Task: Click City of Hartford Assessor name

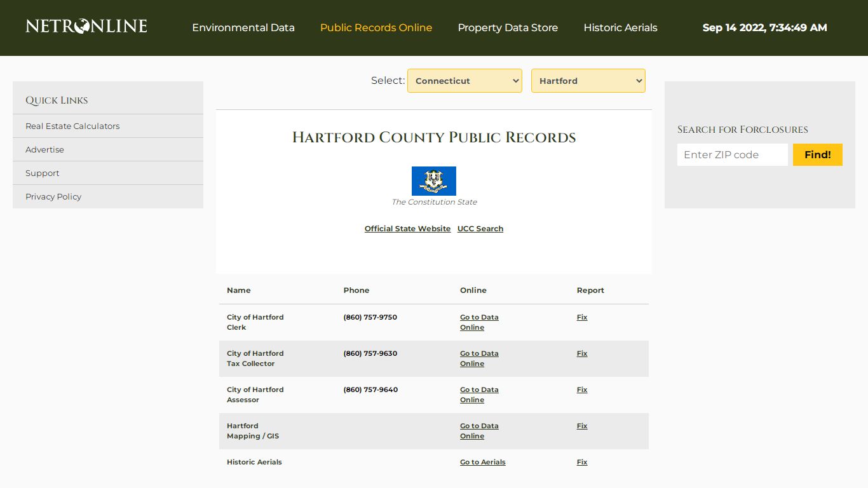Action: (255, 395)
